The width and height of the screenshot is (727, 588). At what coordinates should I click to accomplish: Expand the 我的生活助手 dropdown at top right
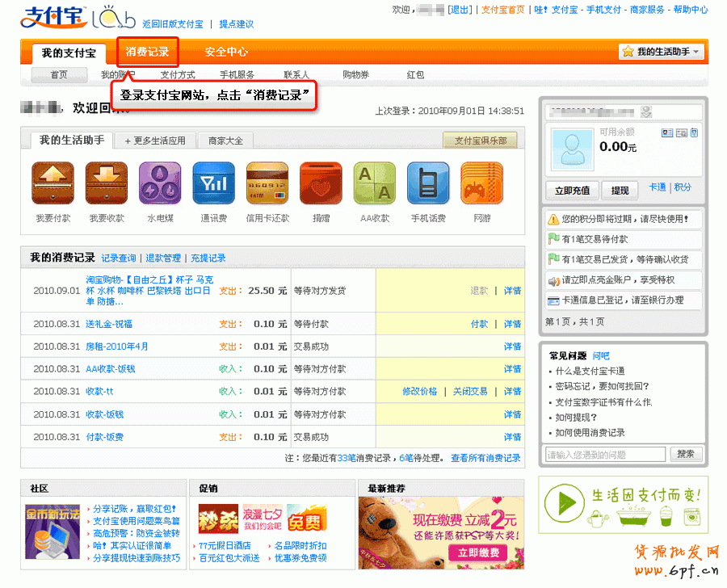[x=662, y=52]
